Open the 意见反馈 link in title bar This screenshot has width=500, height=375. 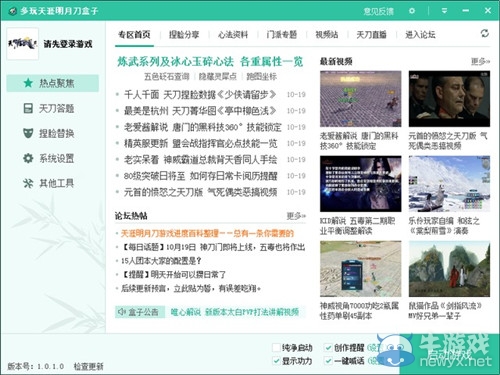pyautogui.click(x=378, y=11)
